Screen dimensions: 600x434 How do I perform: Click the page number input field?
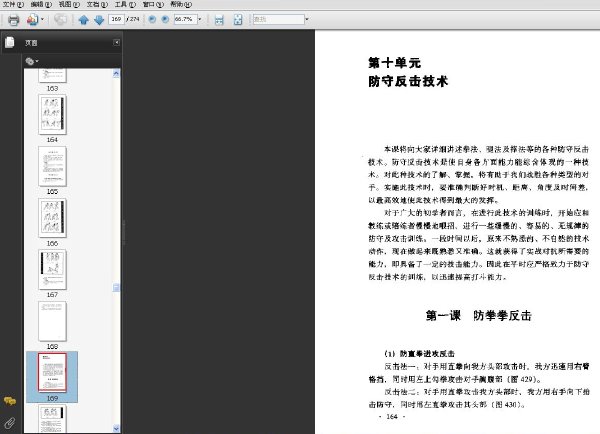116,19
